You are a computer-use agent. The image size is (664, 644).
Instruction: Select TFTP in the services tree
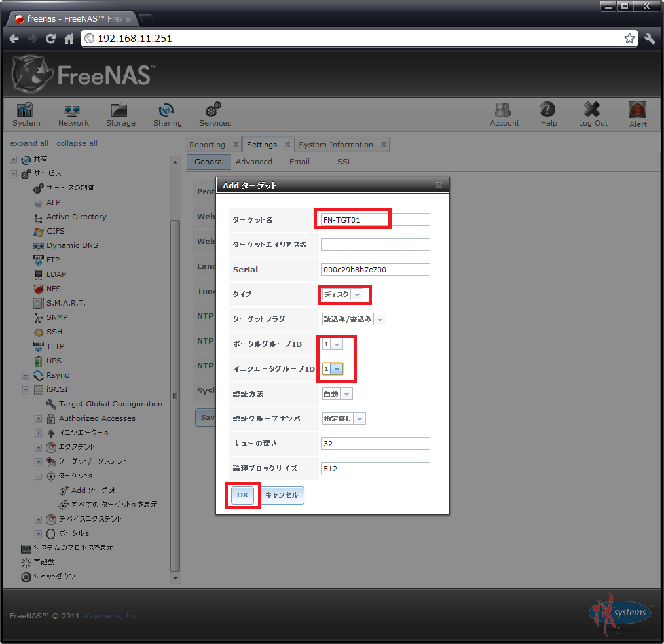coord(55,346)
